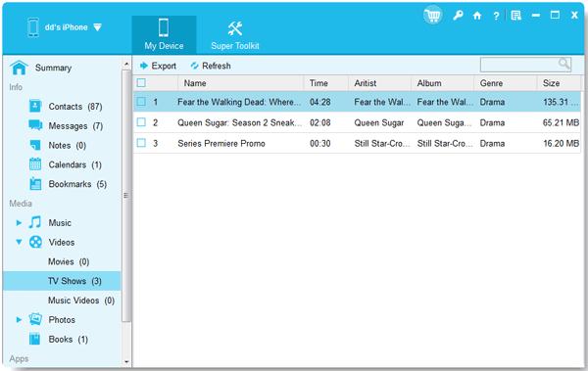
Task: Click the Export arrow icon
Action: [144, 66]
